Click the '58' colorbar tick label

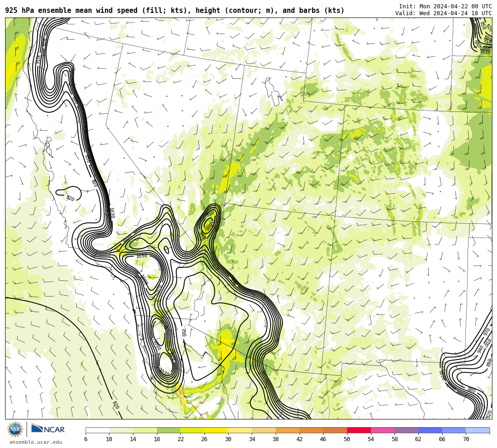click(x=395, y=439)
